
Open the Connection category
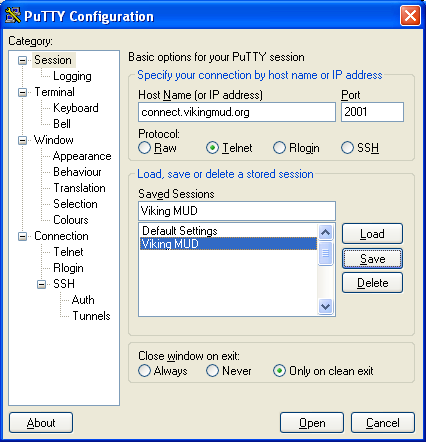click(x=61, y=236)
